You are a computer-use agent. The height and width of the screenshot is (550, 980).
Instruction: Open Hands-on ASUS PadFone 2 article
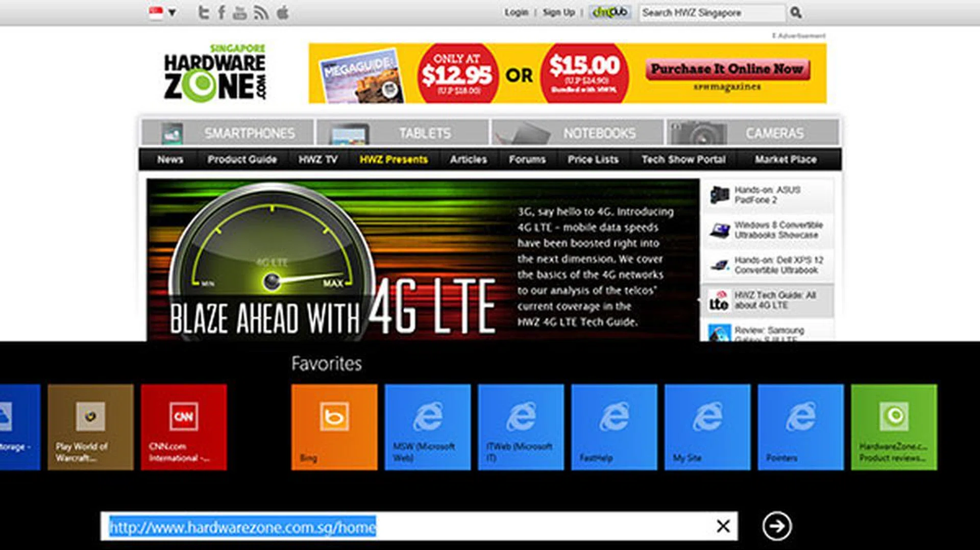coord(767,195)
